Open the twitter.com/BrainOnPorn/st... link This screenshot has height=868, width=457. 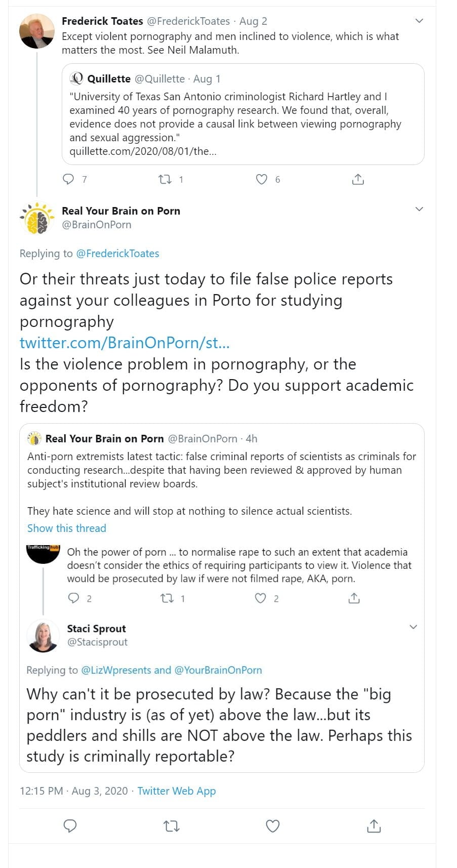[124, 343]
